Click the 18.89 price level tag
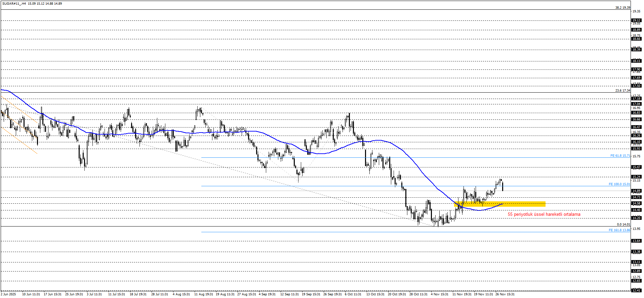 [x=636, y=30]
